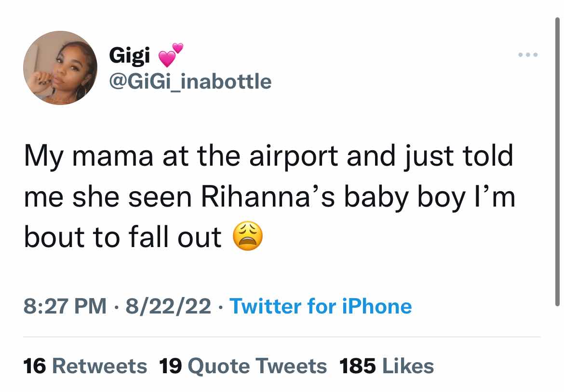Click the 8:27 PM timestamp
The height and width of the screenshot is (392, 564).
tap(65, 306)
